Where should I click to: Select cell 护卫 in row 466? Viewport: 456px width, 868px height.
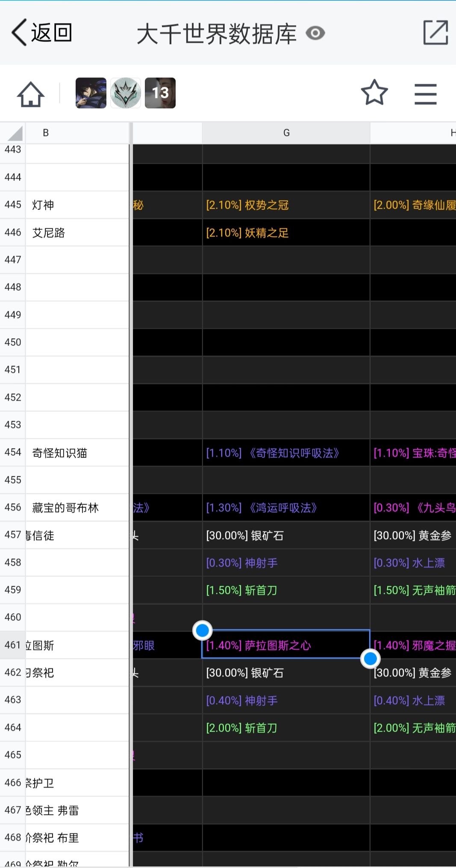(77, 782)
